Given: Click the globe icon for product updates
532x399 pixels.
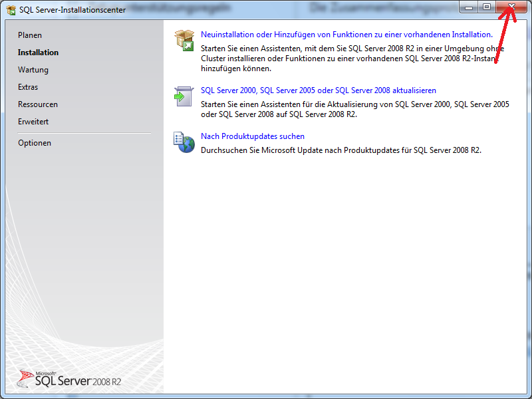Looking at the screenshot, I should [184, 142].
